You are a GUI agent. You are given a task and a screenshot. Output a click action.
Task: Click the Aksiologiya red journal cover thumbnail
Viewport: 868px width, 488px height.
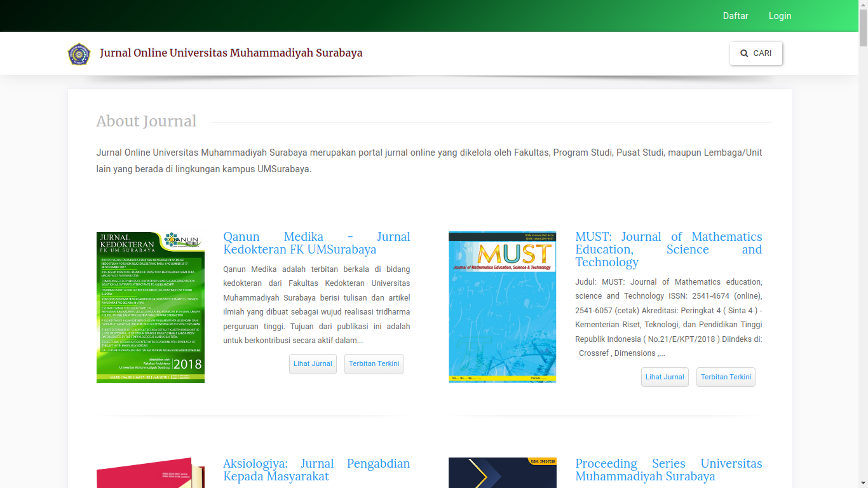coord(151,477)
